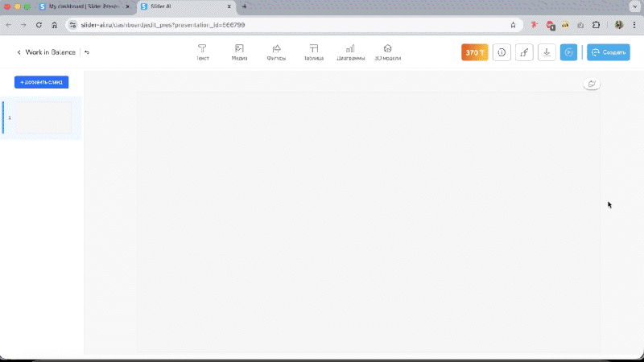
Task: Close the Slider AI browser tab
Action: (229, 6)
